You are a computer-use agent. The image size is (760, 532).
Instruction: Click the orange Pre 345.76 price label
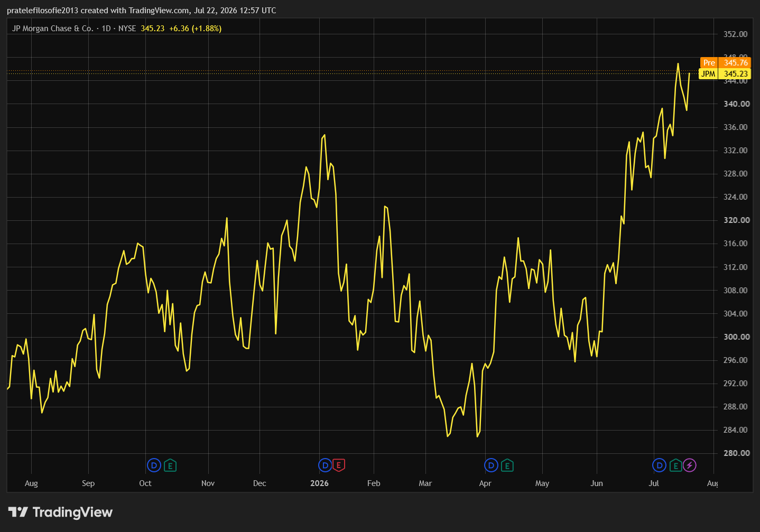[x=725, y=62]
